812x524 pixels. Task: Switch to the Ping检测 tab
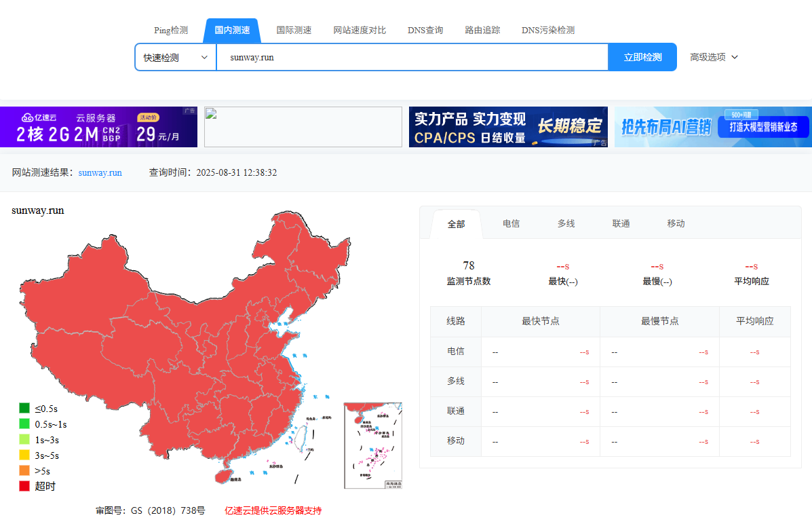[171, 31]
